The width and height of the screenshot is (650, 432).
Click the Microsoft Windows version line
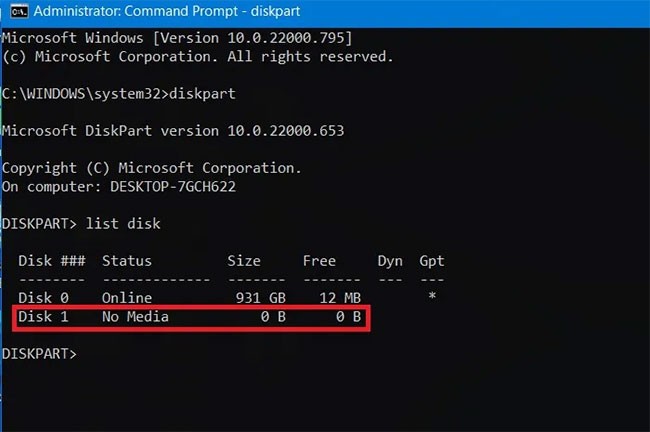pos(176,38)
